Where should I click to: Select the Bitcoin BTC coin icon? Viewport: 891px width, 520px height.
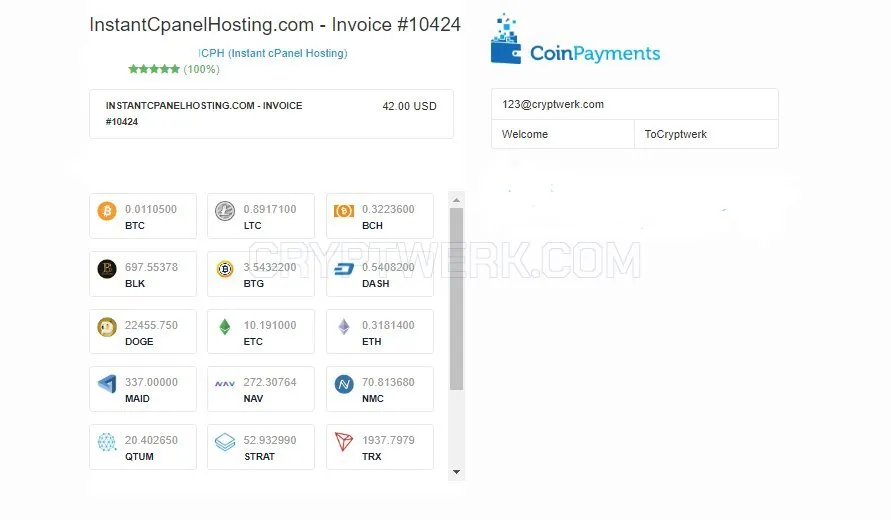click(107, 211)
